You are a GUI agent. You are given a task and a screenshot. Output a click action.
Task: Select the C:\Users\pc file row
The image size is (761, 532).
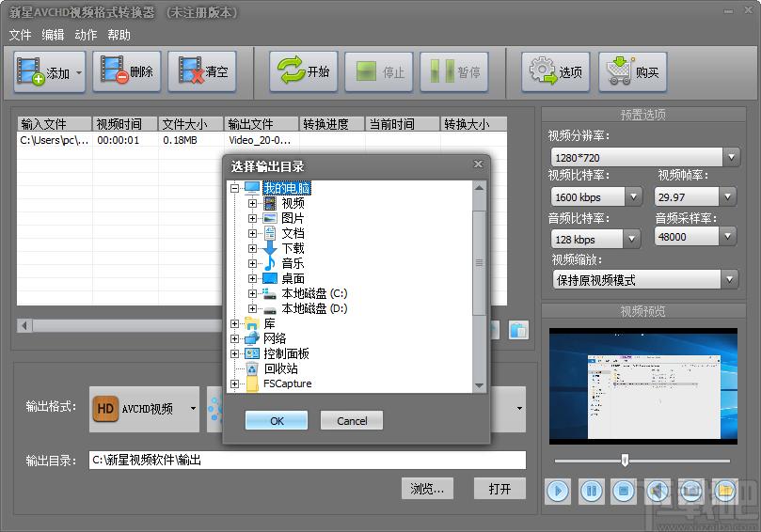click(x=262, y=140)
